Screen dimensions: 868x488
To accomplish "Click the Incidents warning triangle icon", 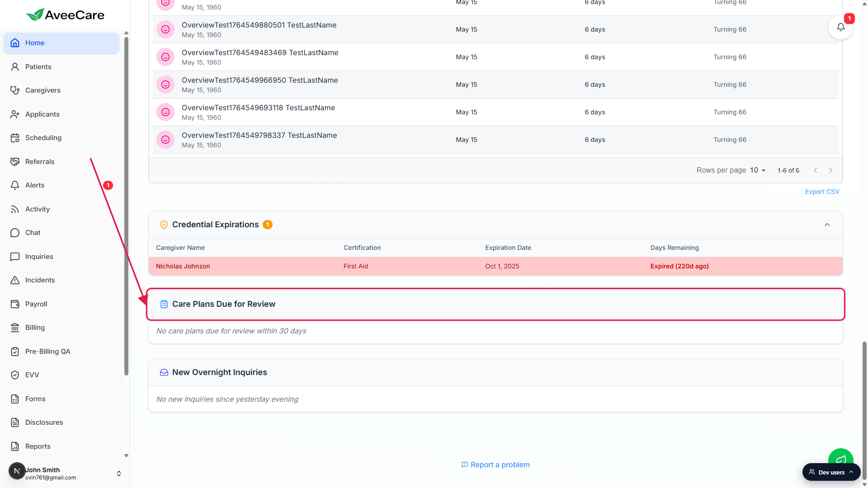I will [x=15, y=280].
